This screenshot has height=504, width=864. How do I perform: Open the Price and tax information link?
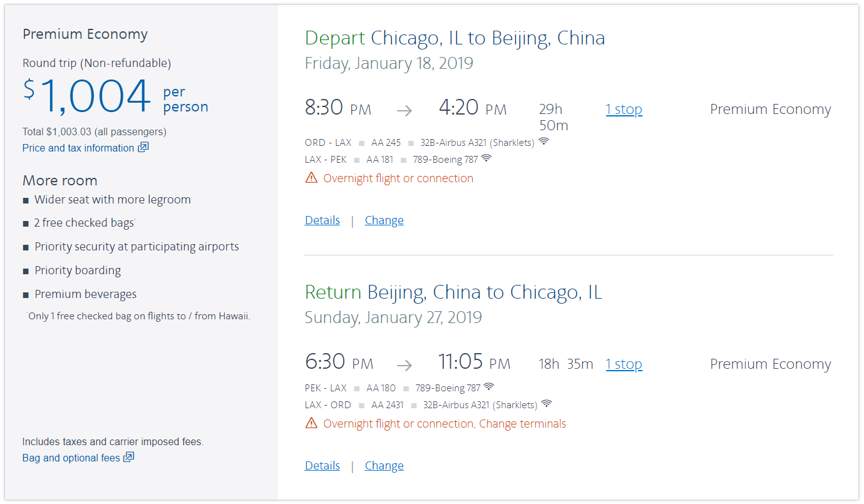pos(78,148)
